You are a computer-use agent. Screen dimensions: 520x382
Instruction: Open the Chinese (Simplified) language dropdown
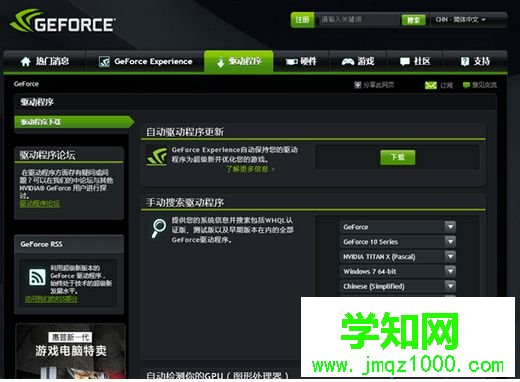[x=398, y=286]
